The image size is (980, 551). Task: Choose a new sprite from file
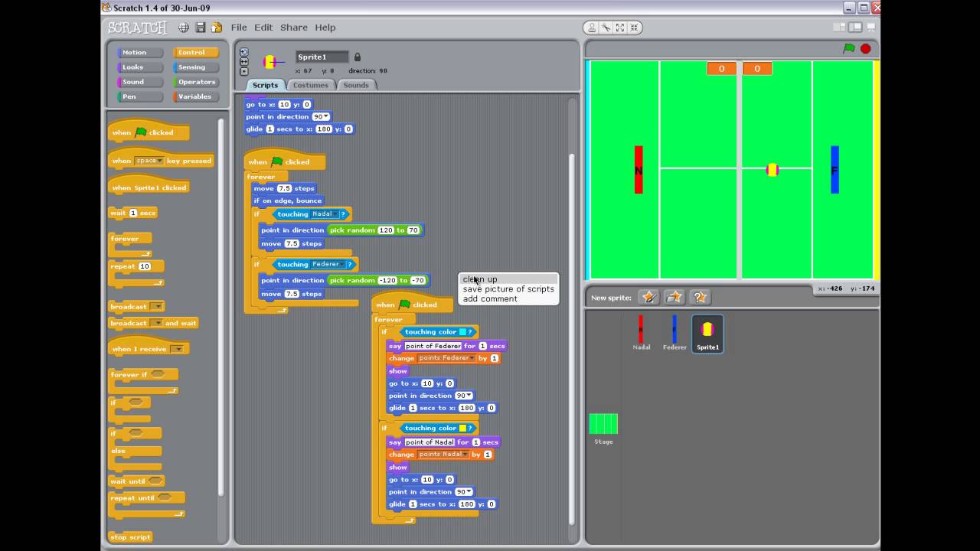[674, 297]
